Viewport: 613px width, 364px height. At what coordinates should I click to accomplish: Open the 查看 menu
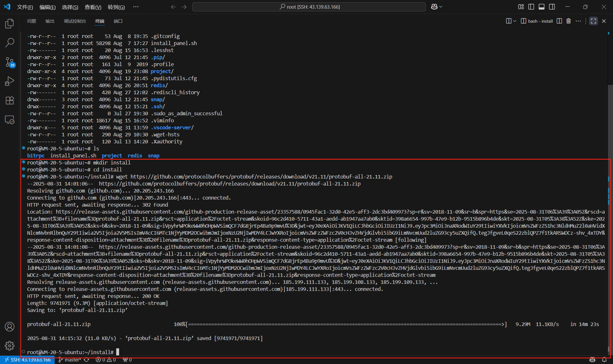click(93, 7)
